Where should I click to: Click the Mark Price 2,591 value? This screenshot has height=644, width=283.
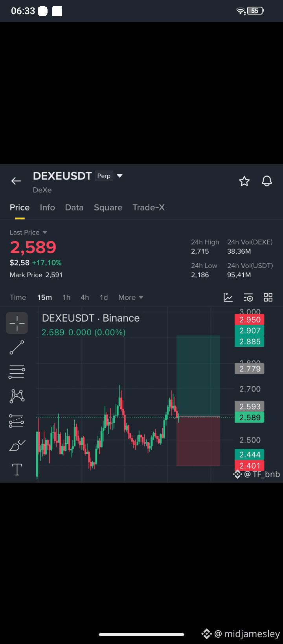[54, 275]
